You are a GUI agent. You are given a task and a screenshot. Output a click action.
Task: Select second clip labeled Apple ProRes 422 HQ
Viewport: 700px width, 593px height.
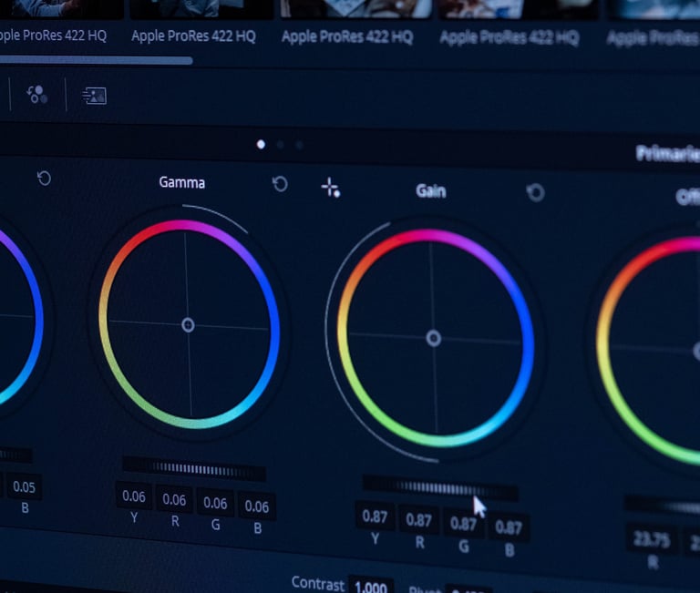(193, 36)
